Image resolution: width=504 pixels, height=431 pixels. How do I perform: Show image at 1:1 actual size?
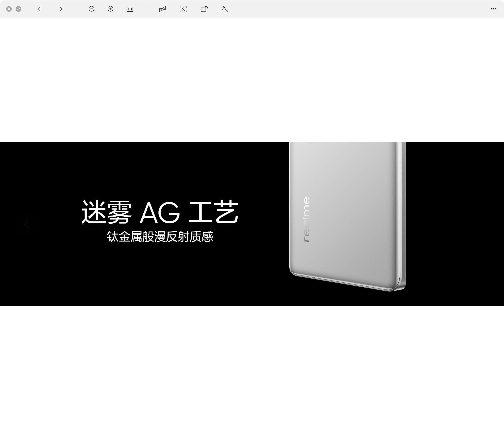coord(130,9)
